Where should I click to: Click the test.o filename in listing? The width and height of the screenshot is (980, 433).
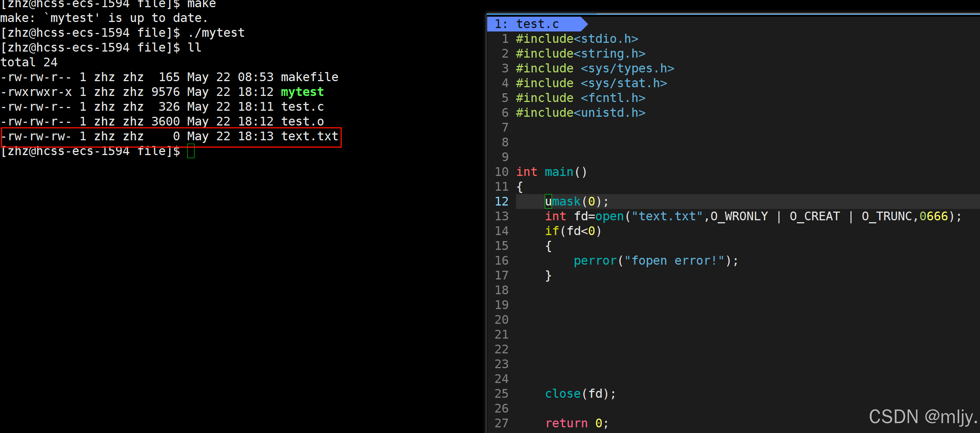[302, 121]
